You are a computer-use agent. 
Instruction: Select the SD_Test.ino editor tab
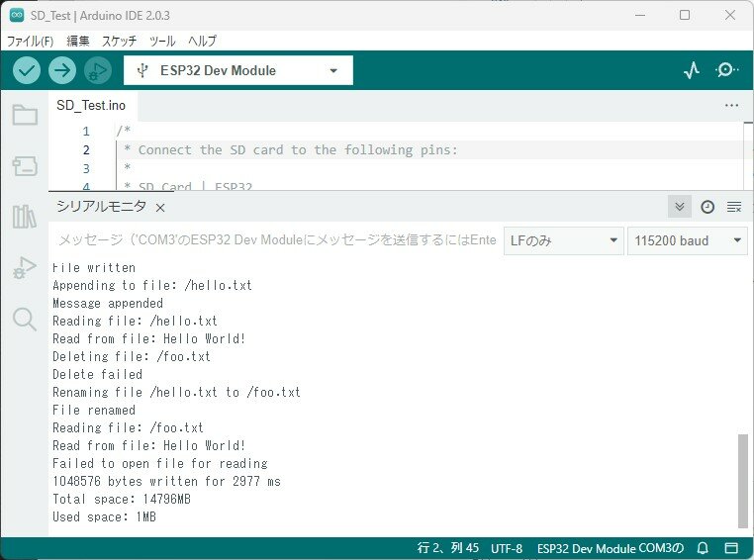click(91, 105)
